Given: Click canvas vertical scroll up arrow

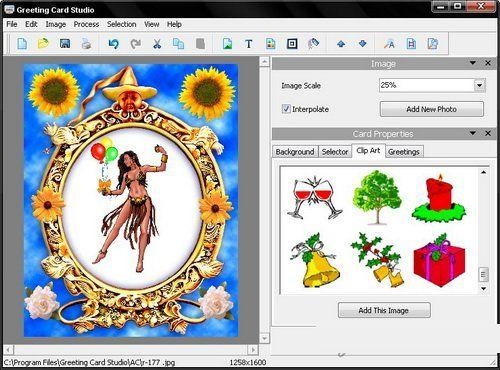Looking at the screenshot, I should [x=264, y=62].
